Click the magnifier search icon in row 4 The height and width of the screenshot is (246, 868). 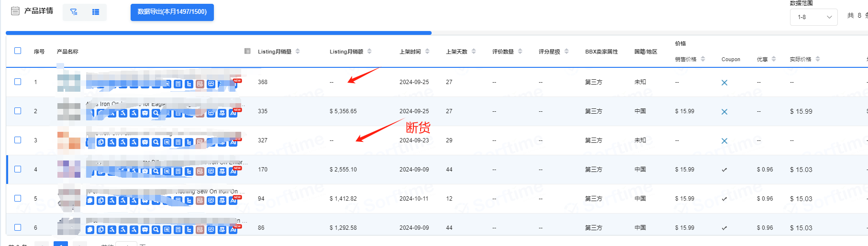click(156, 171)
